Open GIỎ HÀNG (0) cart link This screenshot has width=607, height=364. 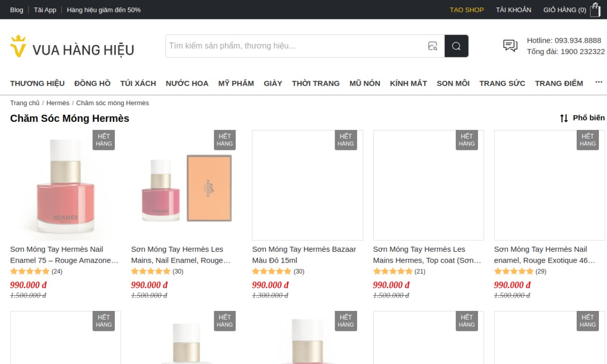[565, 9]
